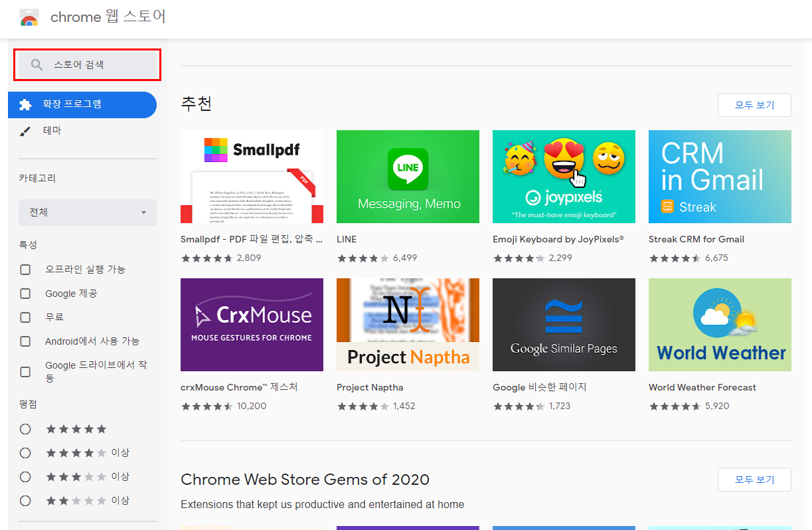Enable Android에서 사용 가능 checkbox
This screenshot has height=530, width=812.
(x=25, y=341)
